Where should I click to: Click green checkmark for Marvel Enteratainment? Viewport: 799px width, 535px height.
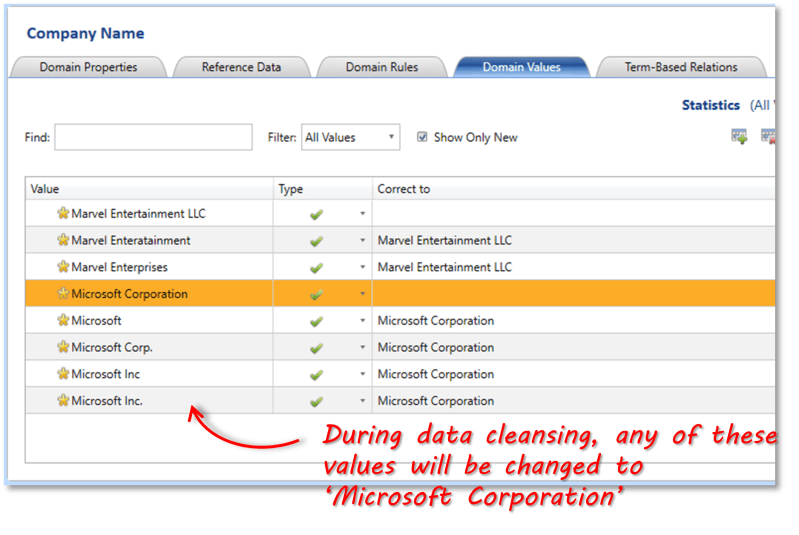316,241
